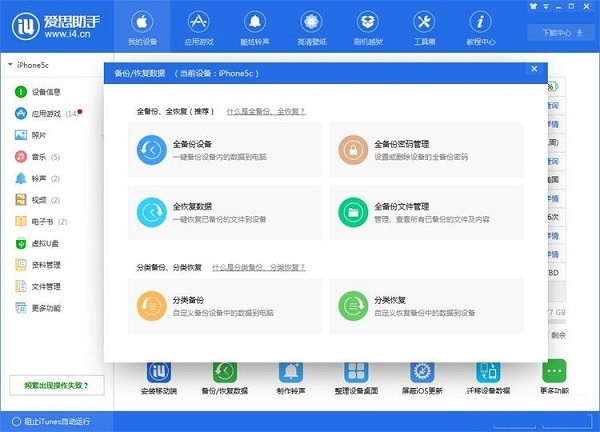Image resolution: width=600 pixels, height=432 pixels.
Task: Open the 下载中心 download button
Action: [562, 32]
